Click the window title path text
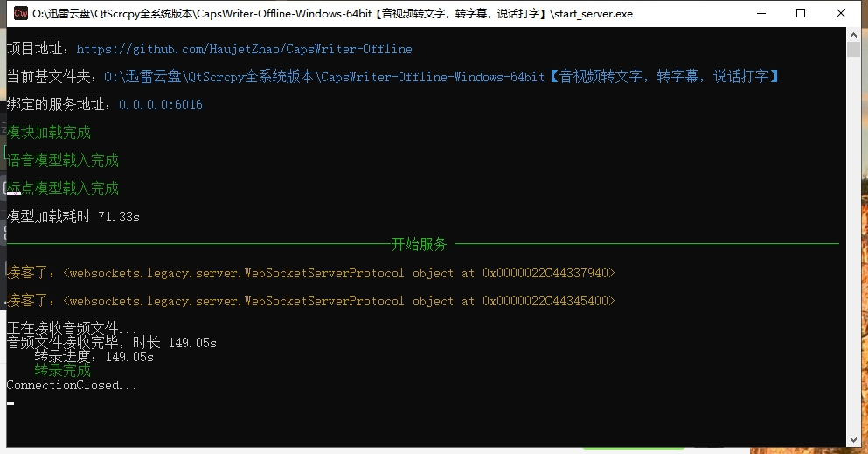Viewport: 868px width, 454px height. click(332, 13)
